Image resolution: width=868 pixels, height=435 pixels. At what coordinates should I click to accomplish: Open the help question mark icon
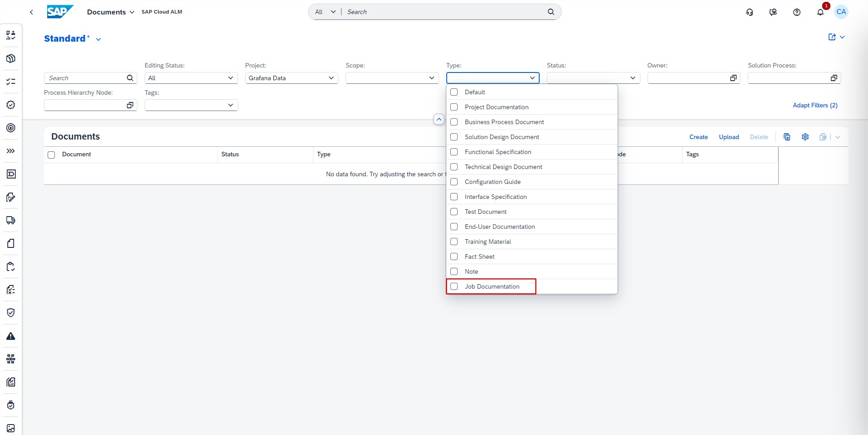796,12
